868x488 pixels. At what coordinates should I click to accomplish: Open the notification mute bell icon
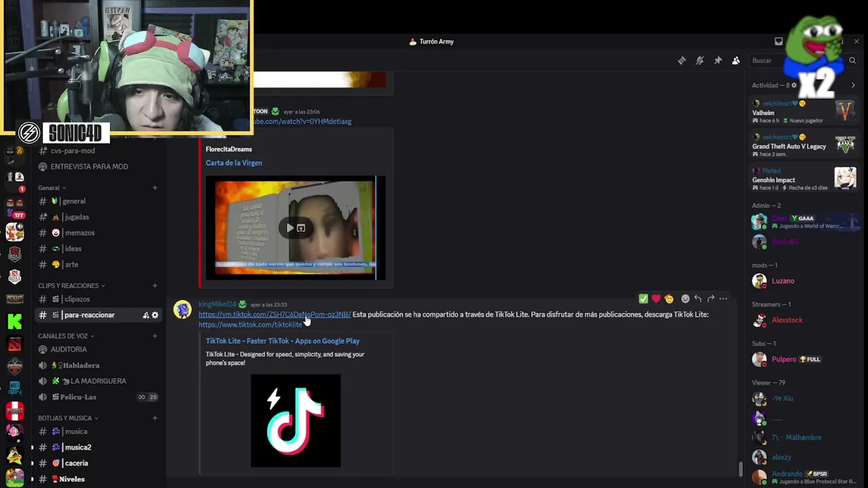point(700,60)
